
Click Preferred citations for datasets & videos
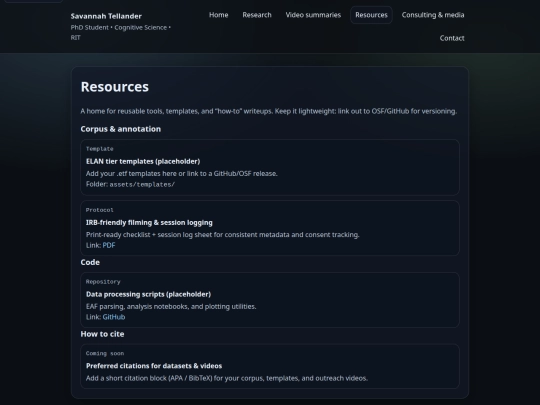point(154,366)
